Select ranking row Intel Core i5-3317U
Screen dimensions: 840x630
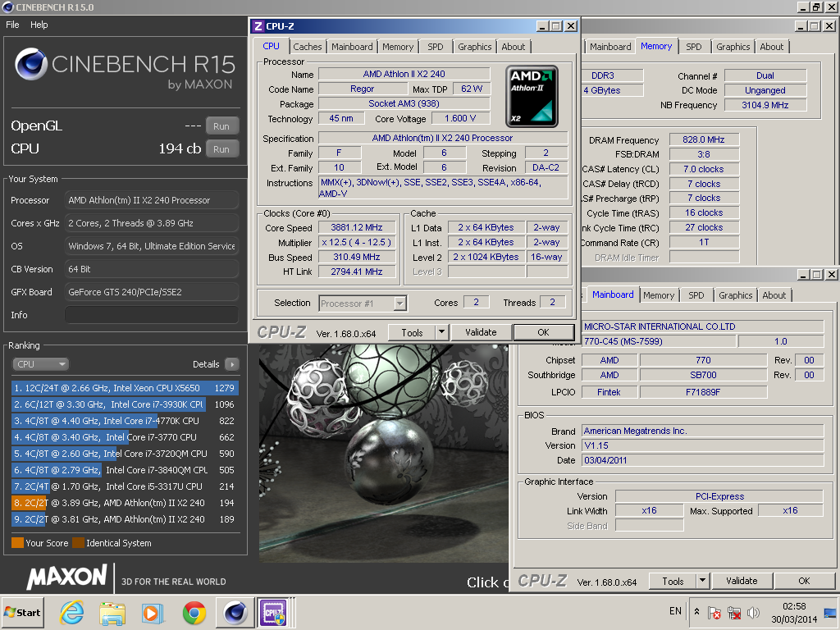click(x=125, y=486)
